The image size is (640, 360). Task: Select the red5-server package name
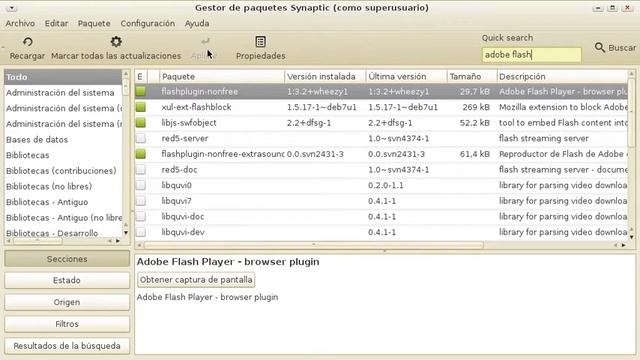click(x=185, y=138)
